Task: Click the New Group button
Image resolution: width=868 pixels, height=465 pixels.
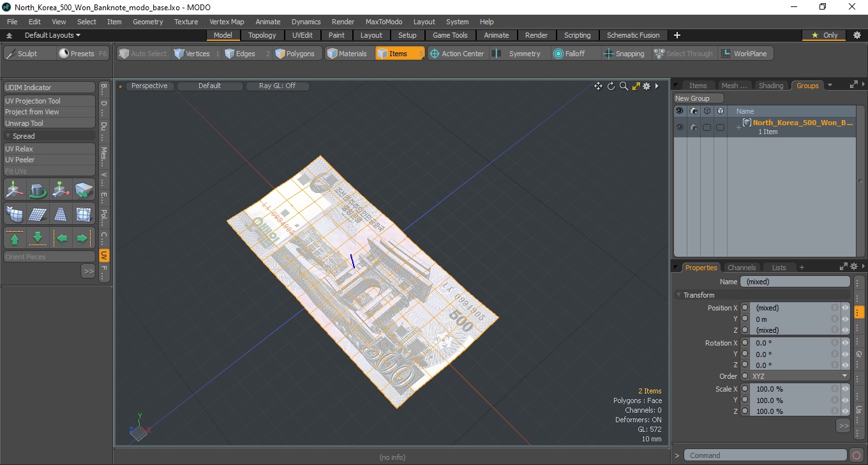Action: pos(699,98)
